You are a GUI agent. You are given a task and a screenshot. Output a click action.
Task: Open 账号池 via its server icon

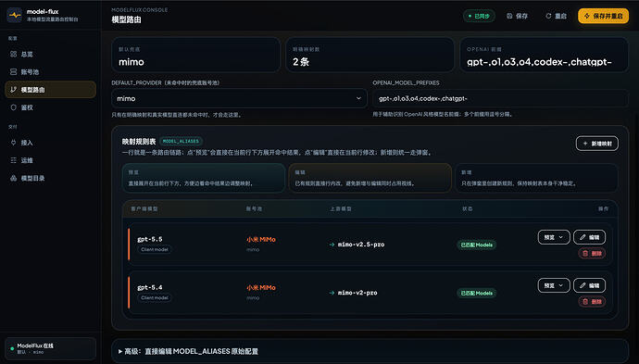click(x=14, y=71)
